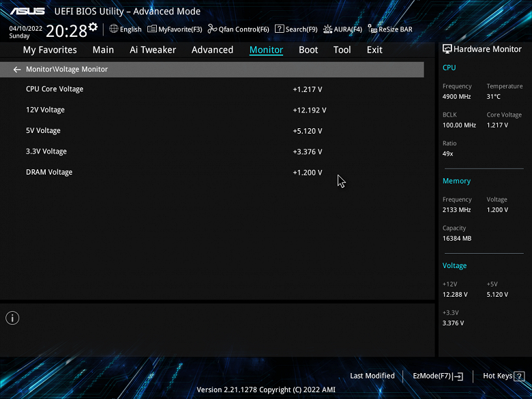Click the +12.192 V value
Image resolution: width=532 pixels, height=399 pixels.
tap(310, 110)
